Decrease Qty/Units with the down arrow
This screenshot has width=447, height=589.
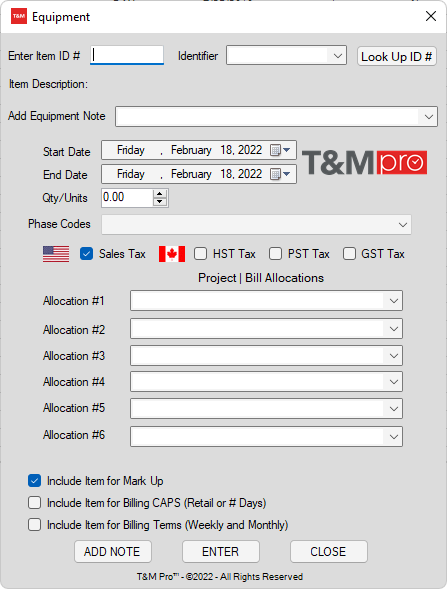coord(160,202)
